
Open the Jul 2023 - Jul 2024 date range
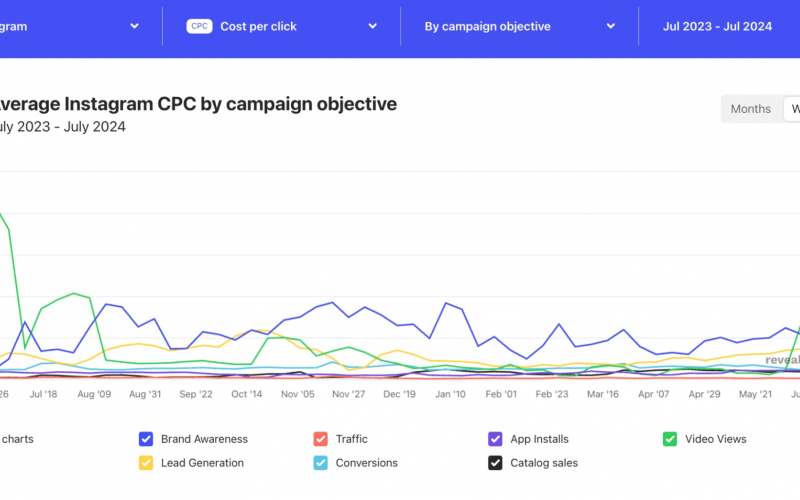717,26
